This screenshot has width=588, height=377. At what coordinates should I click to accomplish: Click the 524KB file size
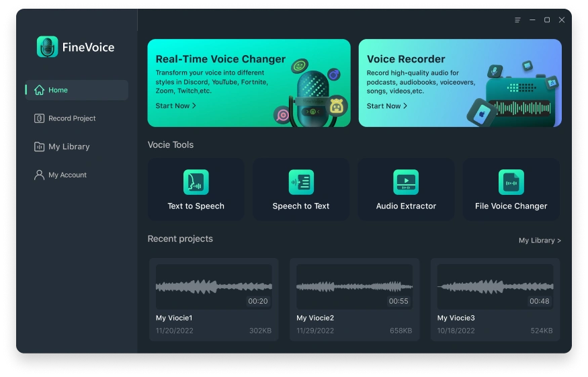(542, 331)
